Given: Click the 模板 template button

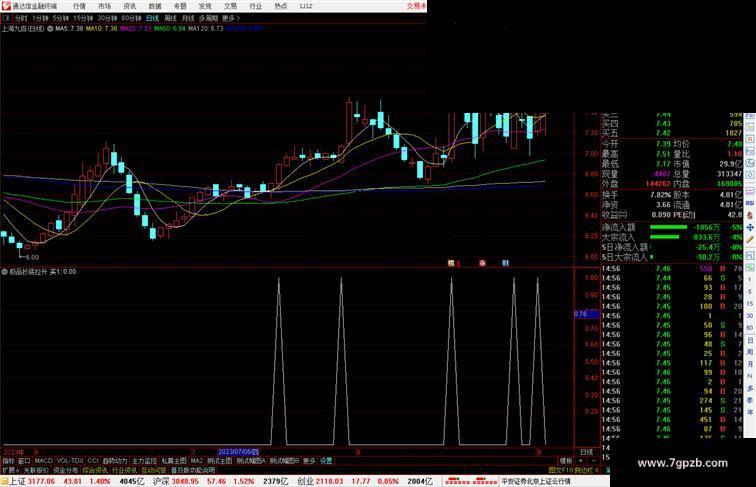Looking at the screenshot, I should [566, 461].
